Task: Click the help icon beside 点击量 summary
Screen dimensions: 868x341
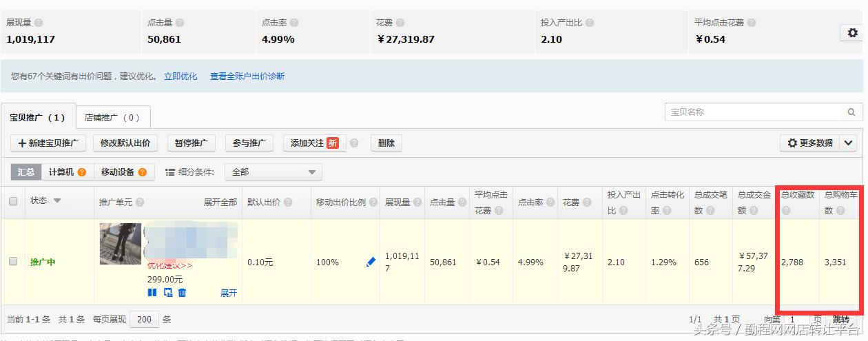Action: click(x=180, y=23)
